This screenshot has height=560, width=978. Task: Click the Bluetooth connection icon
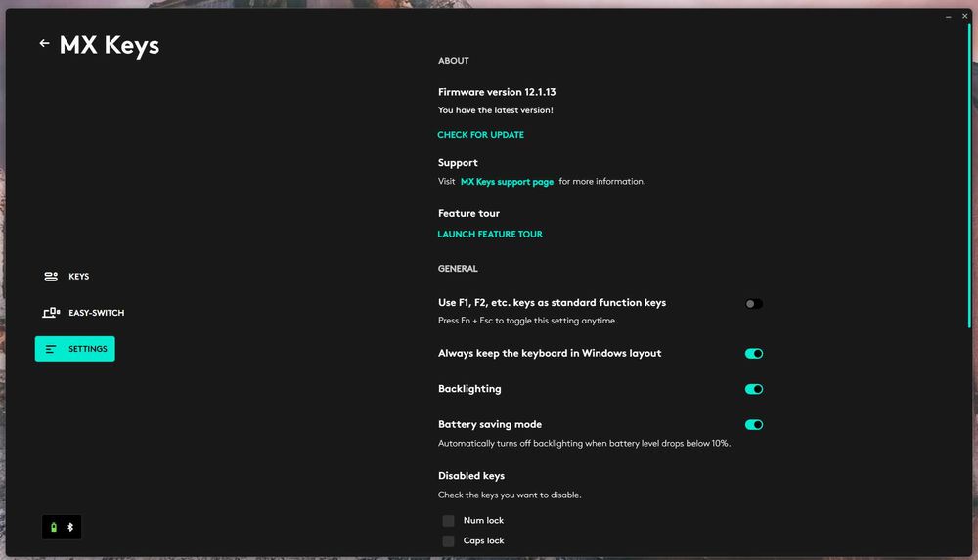click(x=70, y=528)
